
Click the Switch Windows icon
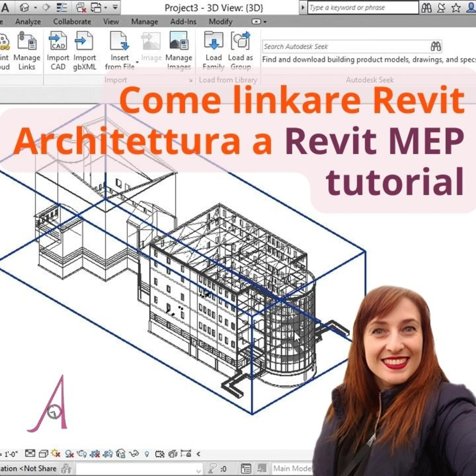pyautogui.click(x=96, y=8)
